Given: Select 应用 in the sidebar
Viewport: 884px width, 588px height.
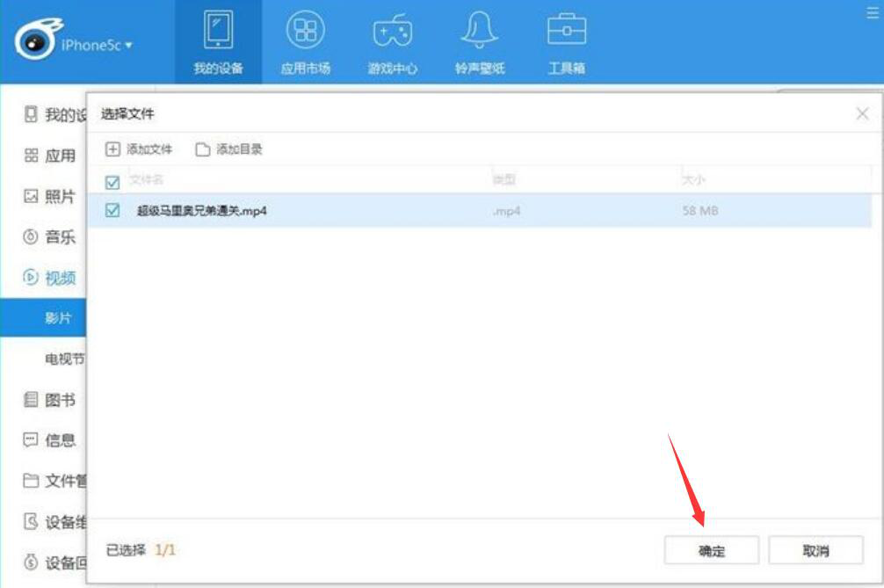Looking at the screenshot, I should click(60, 156).
